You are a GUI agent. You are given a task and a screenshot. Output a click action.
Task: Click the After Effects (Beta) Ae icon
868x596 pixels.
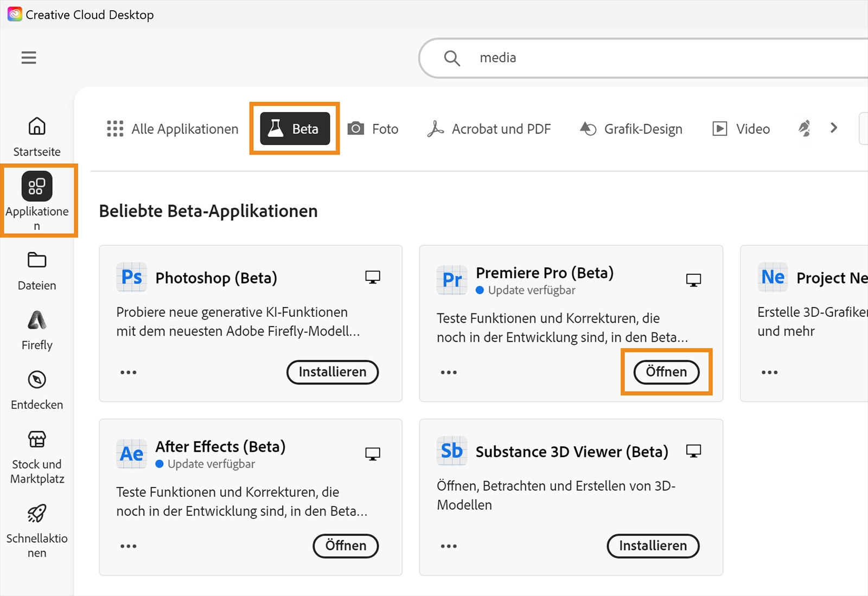[131, 453]
